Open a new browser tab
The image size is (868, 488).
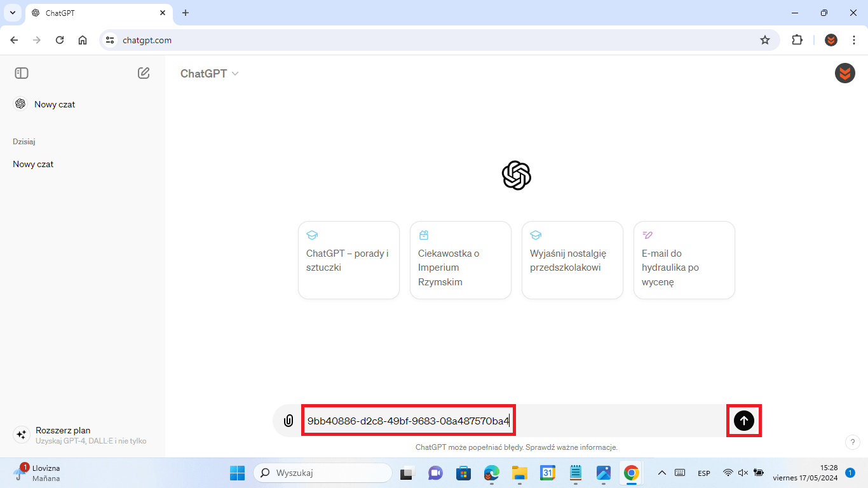click(186, 13)
